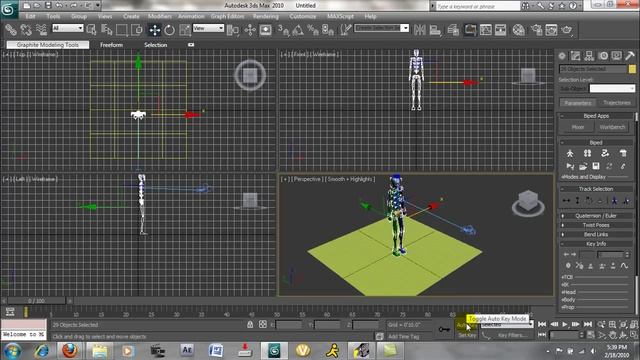Expand the Quaternion / Euler rollout
Screen dimensions: 640x360
[596, 216]
